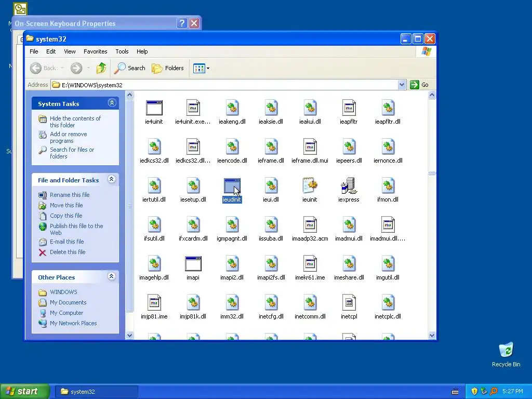Viewport: 532px width, 399px height.
Task: Select the igmpagnt.dll file icon
Action: [x=232, y=225]
